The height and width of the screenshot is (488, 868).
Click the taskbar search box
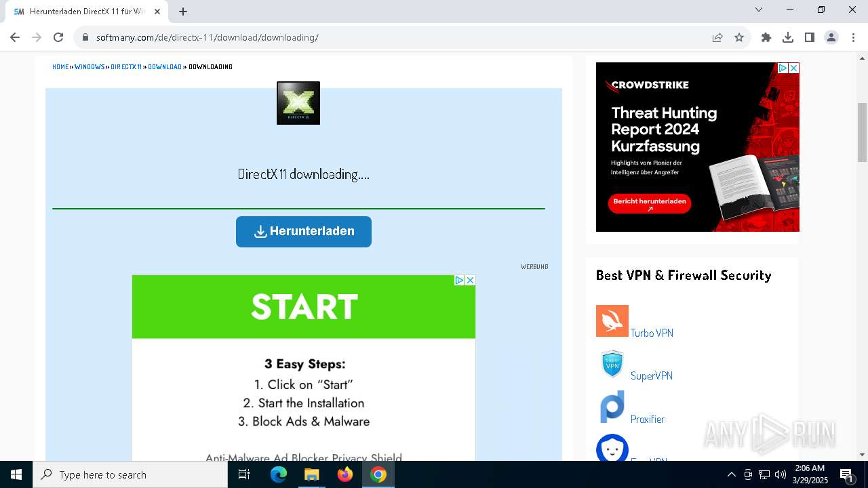coord(130,474)
